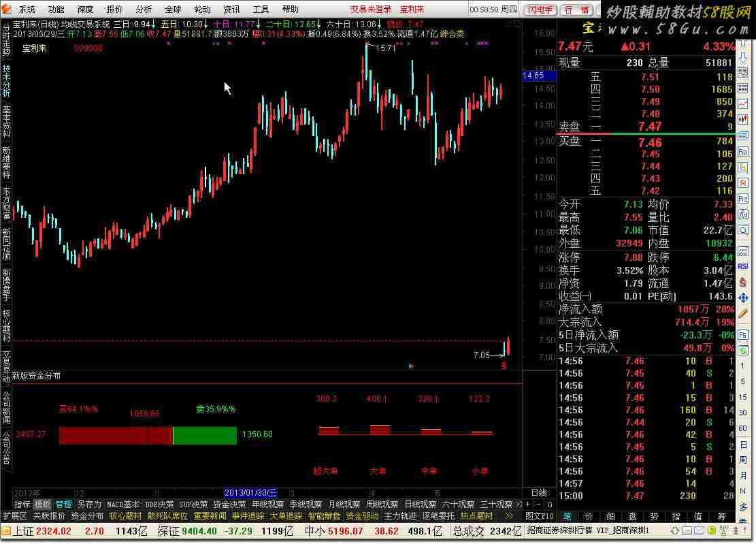Click the formula f(x) icon in right toolbar
The width and height of the screenshot is (756, 544).
tap(743, 214)
